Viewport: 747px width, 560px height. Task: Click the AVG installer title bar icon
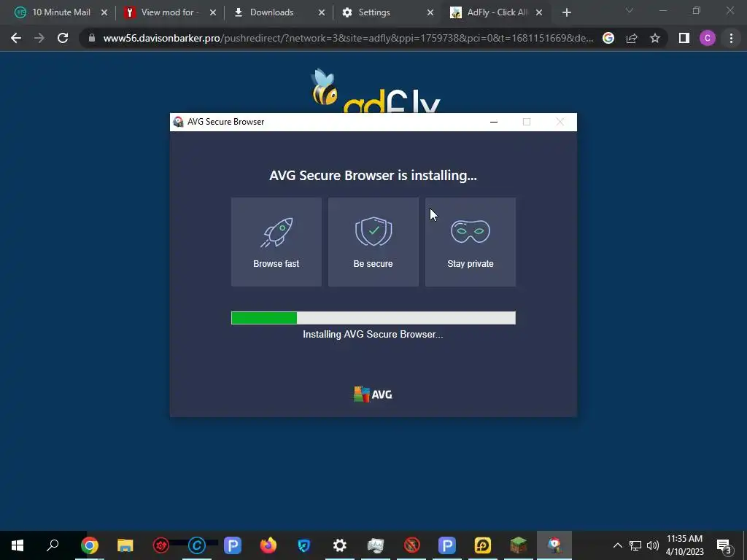(178, 122)
